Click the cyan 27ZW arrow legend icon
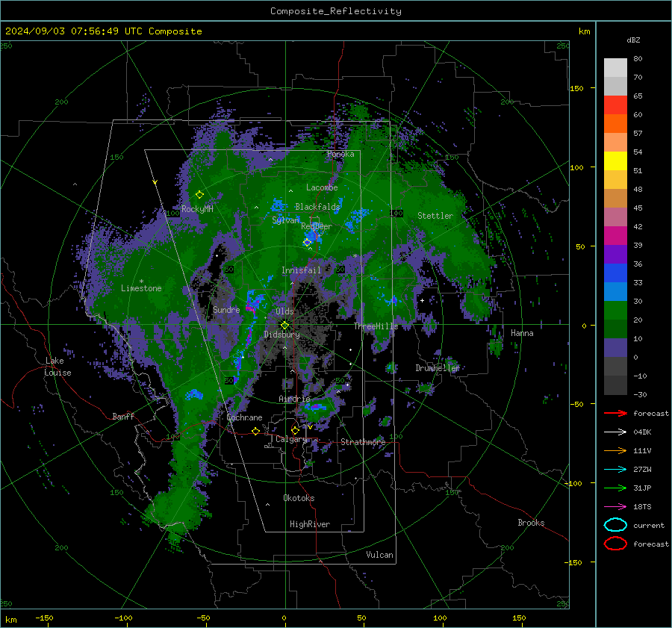The image size is (672, 628). 615,470
